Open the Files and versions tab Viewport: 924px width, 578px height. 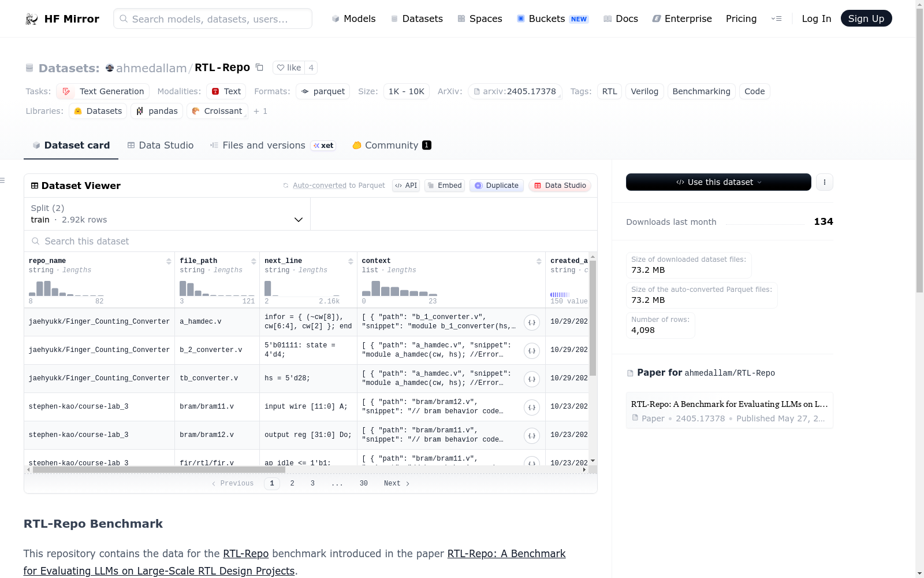pos(273,146)
